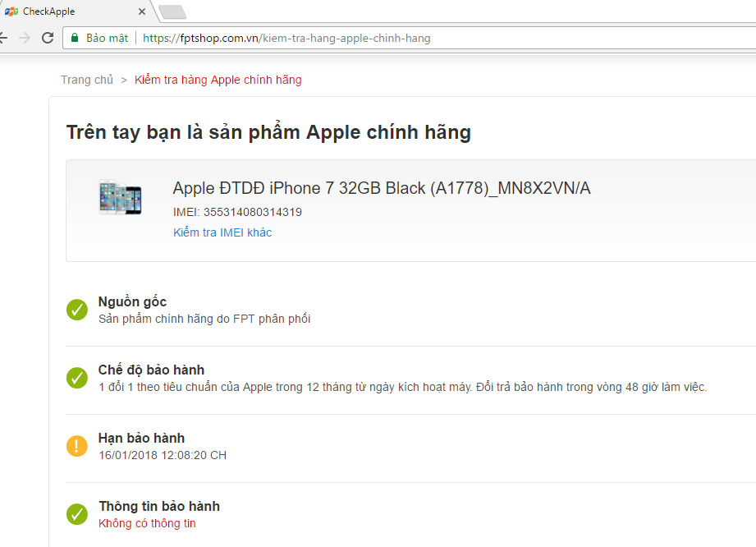Click the 1 đổi 1 warranty policy description
Screen dimensions: 756x547
point(402,388)
